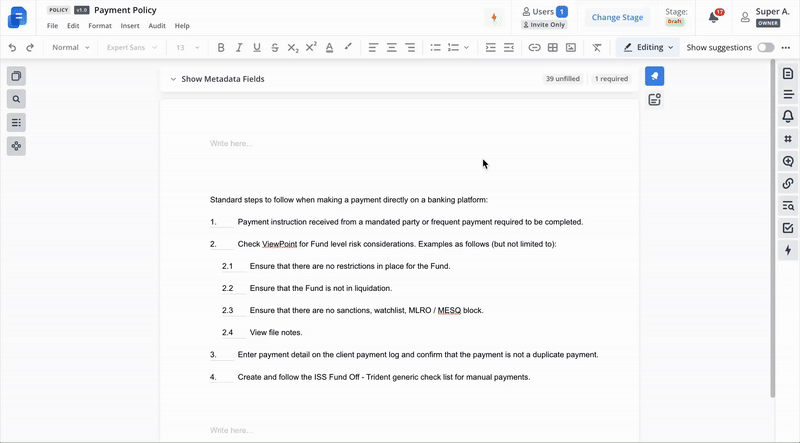Screen dimensions: 800x443
Task: Click the app logo in top left
Action: pos(17,17)
